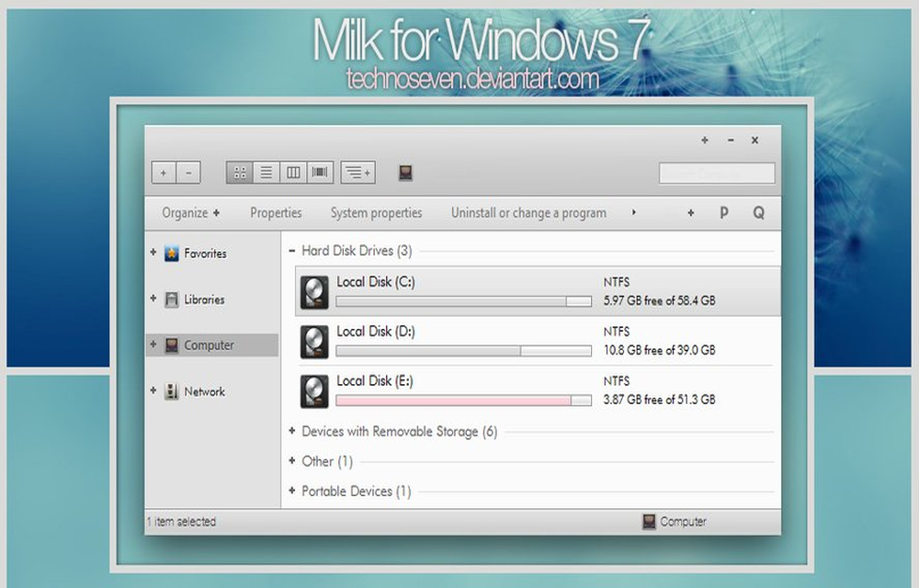
Task: Expand Devices with Removable Storage group
Action: click(292, 431)
